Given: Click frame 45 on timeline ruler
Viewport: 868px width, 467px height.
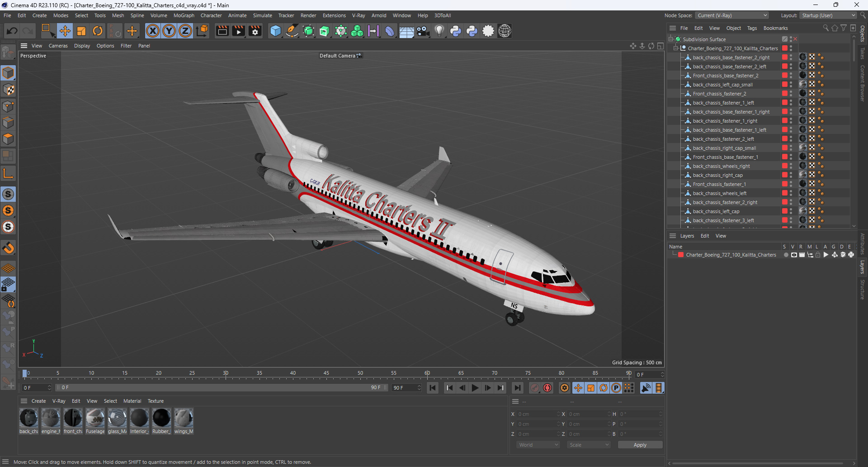Looking at the screenshot, I should point(326,373).
